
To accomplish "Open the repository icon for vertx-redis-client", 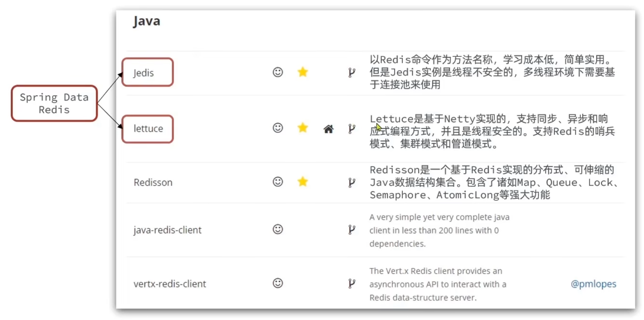I will click(352, 283).
